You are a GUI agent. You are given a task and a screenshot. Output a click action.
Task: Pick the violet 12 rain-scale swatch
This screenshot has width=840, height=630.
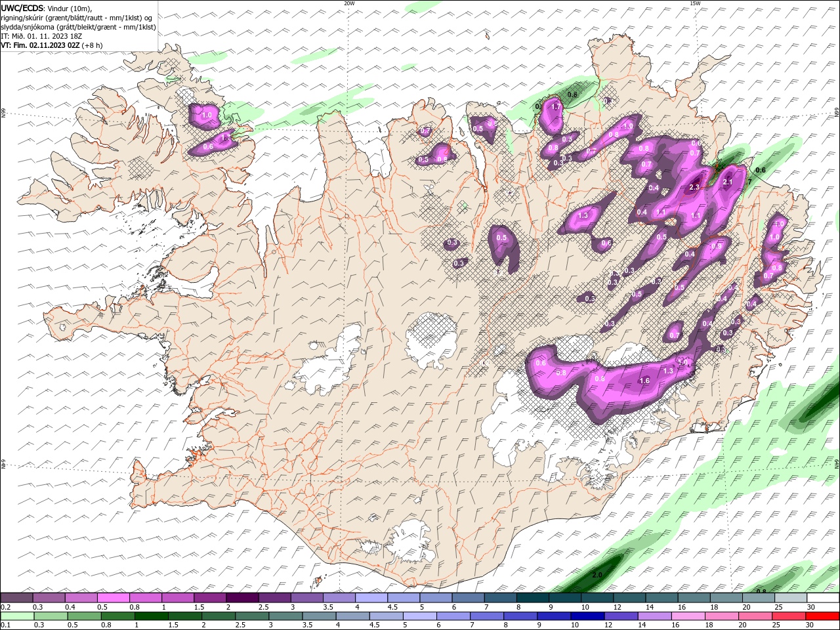coord(620,616)
